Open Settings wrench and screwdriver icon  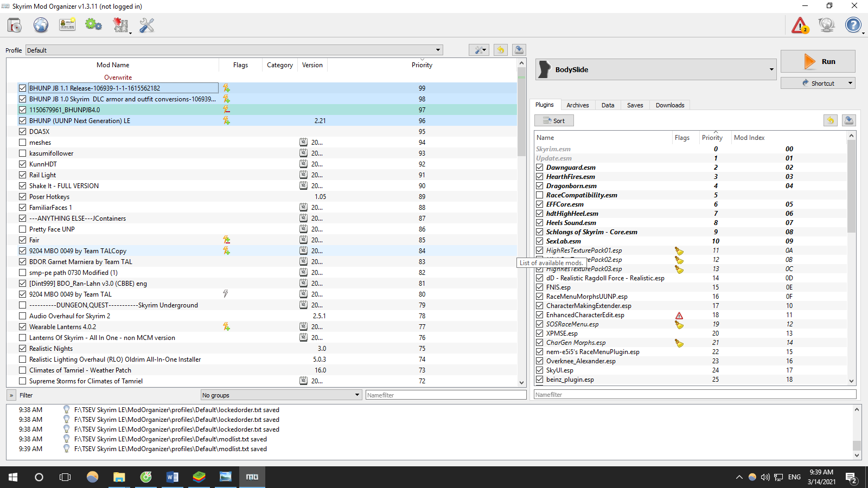coord(146,25)
